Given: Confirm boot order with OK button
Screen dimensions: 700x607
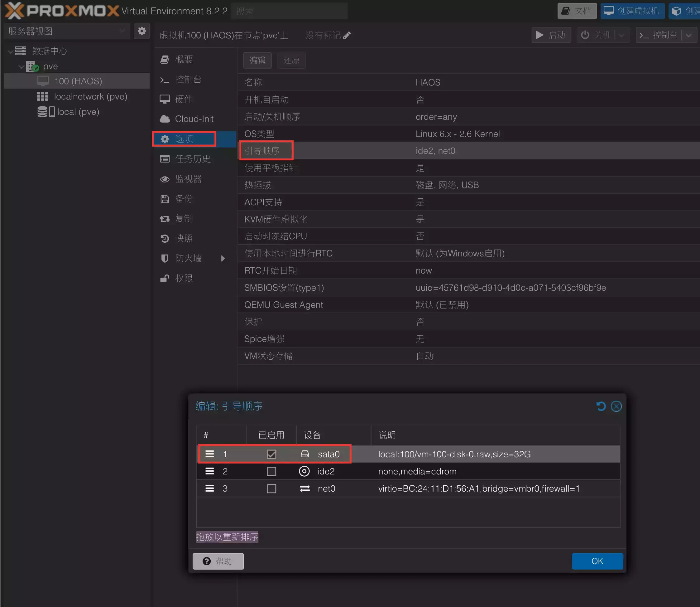Looking at the screenshot, I should pos(597,561).
